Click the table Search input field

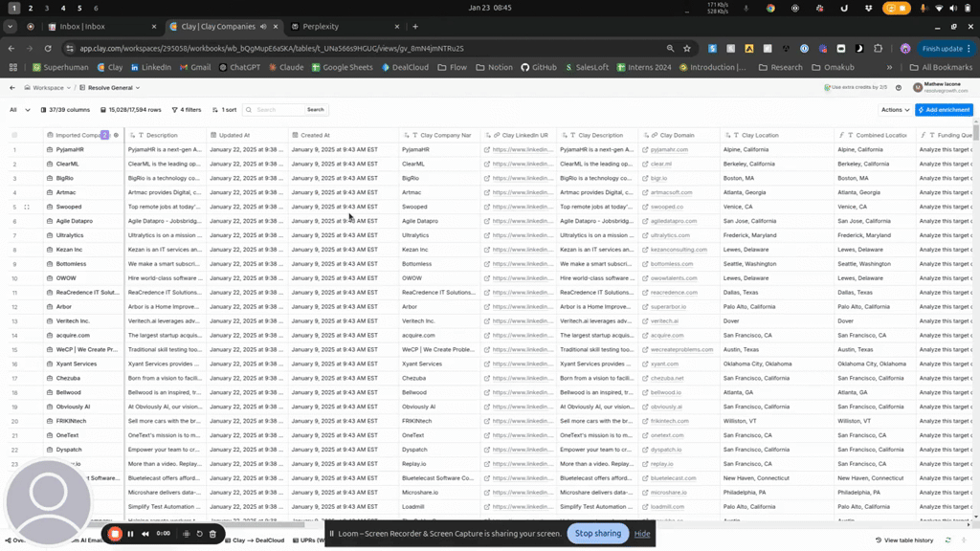278,110
